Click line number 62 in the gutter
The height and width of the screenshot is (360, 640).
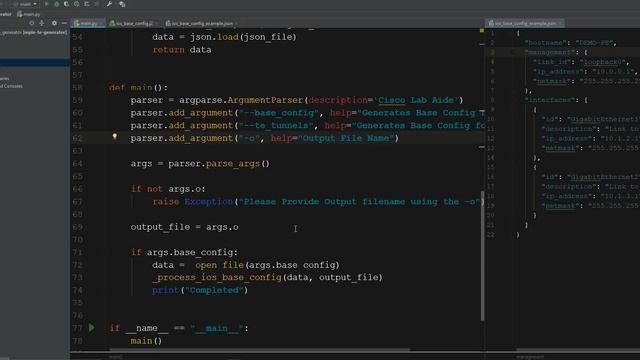tap(77, 138)
